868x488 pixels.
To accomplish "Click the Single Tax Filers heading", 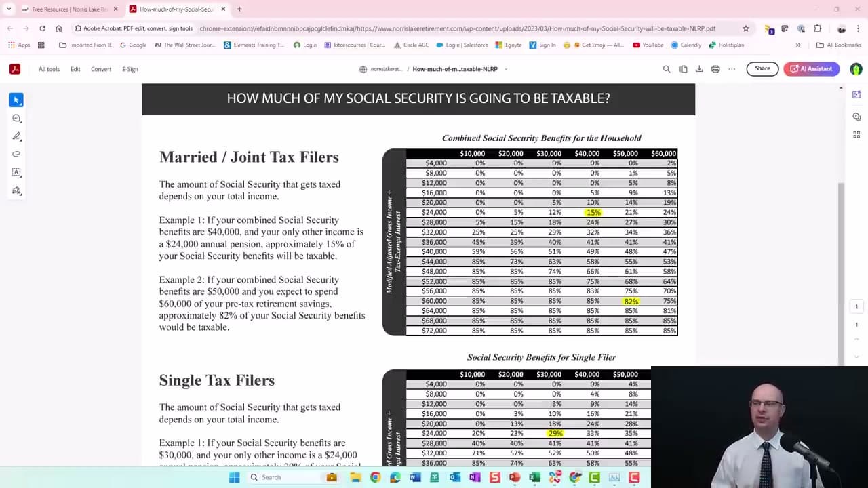I will (x=217, y=380).
